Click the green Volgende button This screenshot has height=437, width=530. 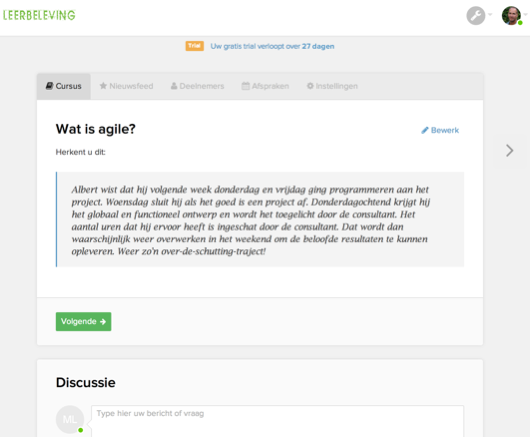[x=83, y=321]
